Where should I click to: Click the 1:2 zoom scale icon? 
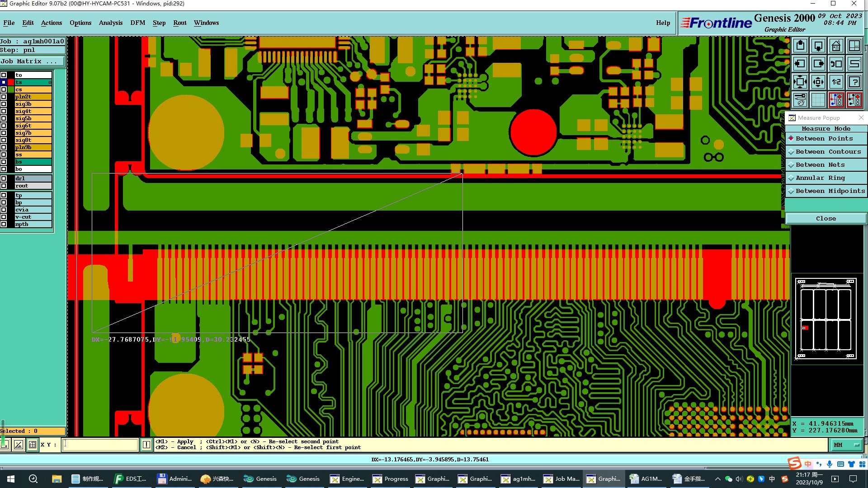click(x=836, y=82)
